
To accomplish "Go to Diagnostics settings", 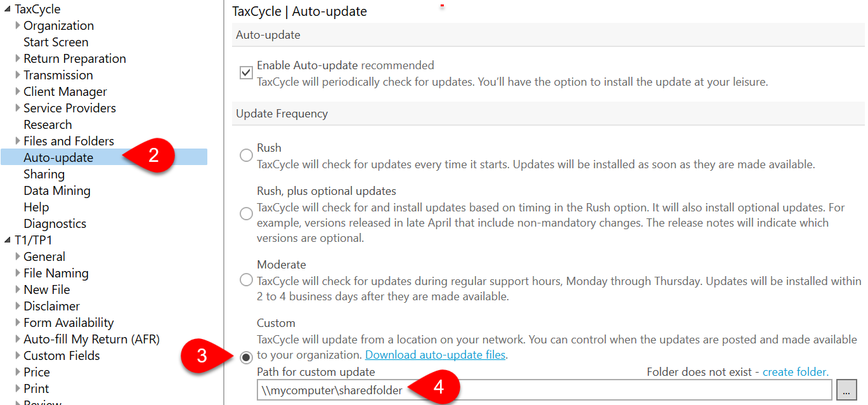I will click(x=55, y=223).
